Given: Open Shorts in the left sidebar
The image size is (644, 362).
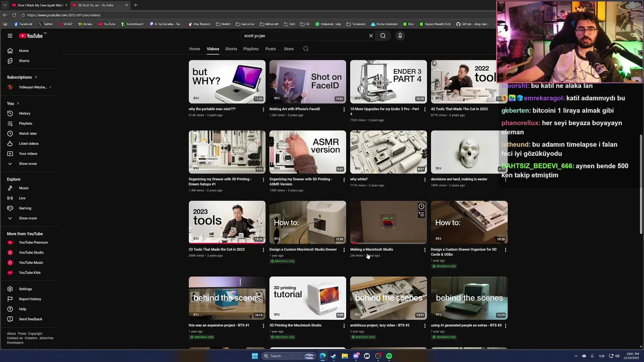Looking at the screenshot, I should coord(30,61).
